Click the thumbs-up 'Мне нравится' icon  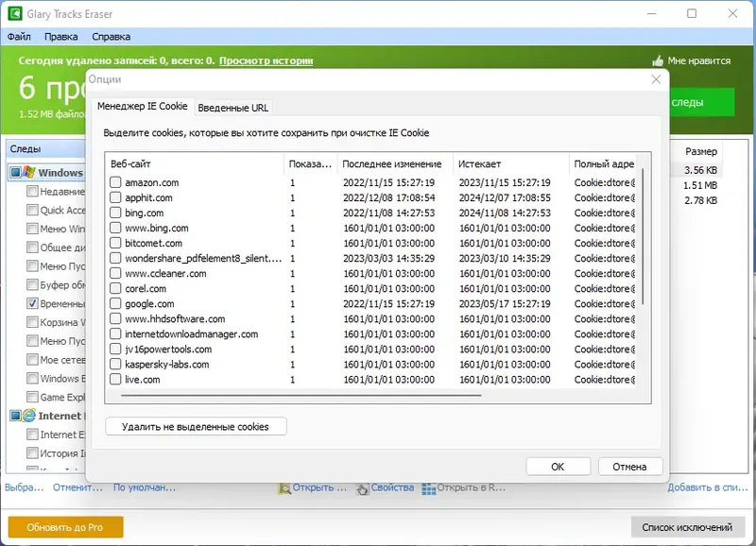pyautogui.click(x=658, y=60)
